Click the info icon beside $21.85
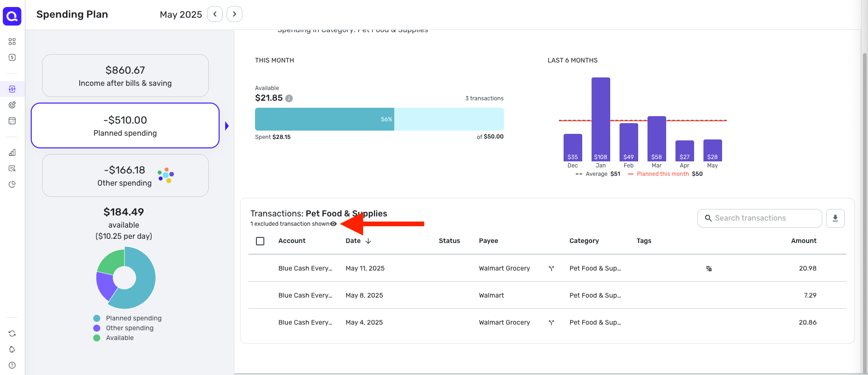Image resolution: width=868 pixels, height=375 pixels. tap(289, 98)
